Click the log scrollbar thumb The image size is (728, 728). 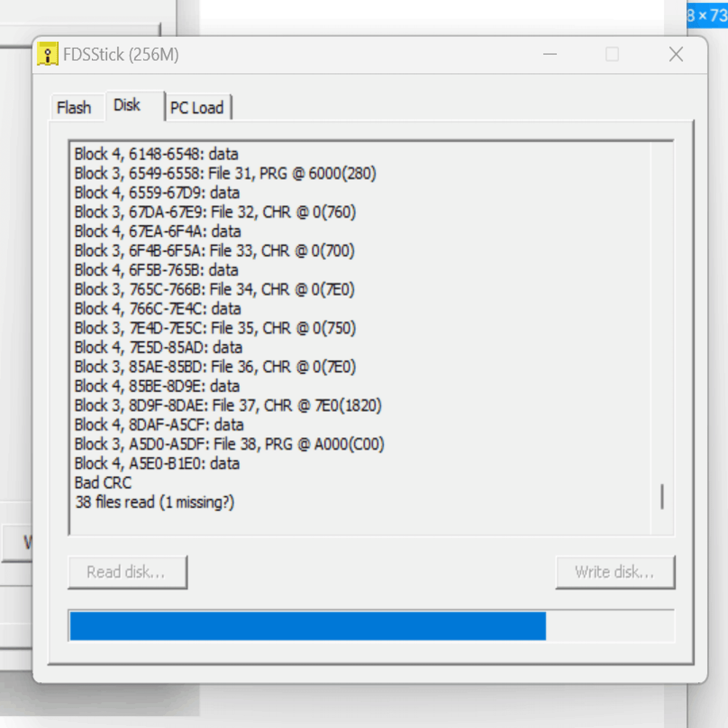(662, 496)
